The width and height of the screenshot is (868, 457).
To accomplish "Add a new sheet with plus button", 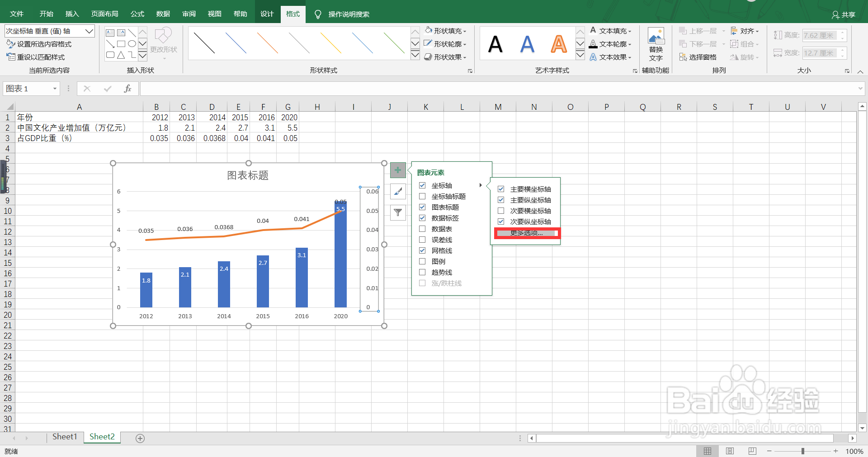I will (x=140, y=438).
